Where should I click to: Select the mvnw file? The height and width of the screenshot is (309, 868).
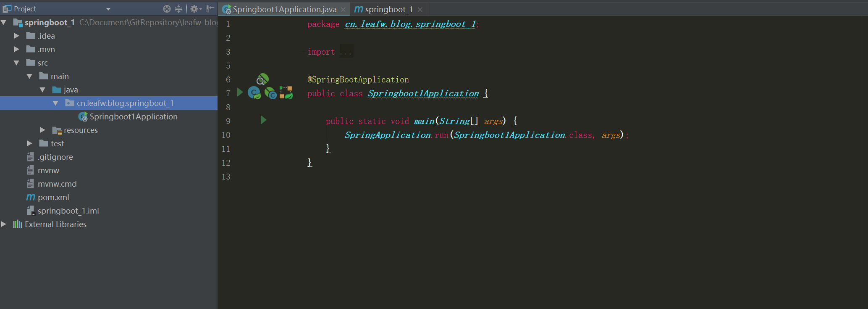(48, 171)
